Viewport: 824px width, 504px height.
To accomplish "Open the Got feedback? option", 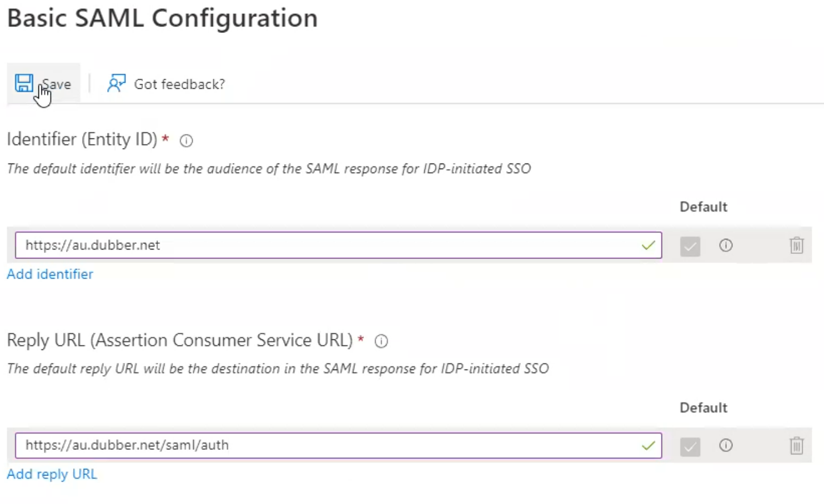I will tap(179, 84).
